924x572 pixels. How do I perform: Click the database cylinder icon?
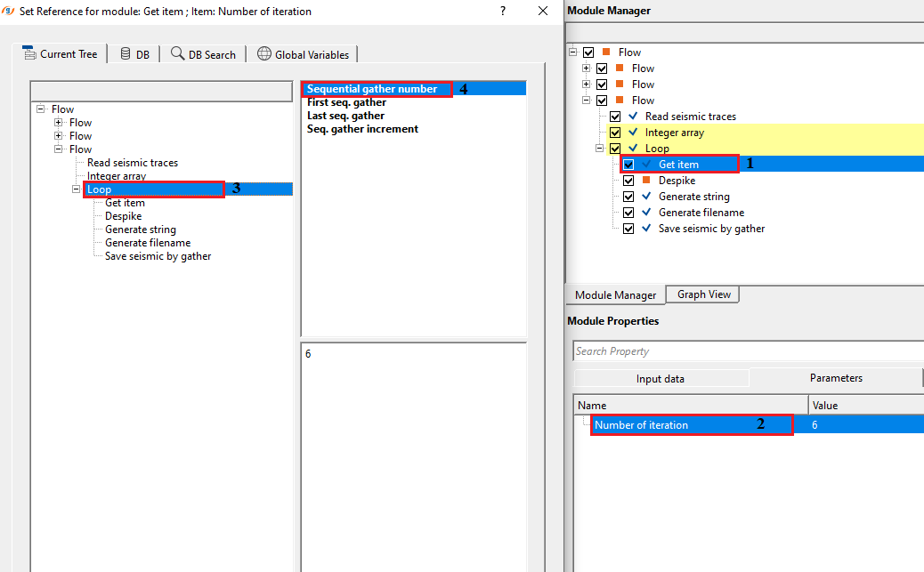[x=126, y=53]
